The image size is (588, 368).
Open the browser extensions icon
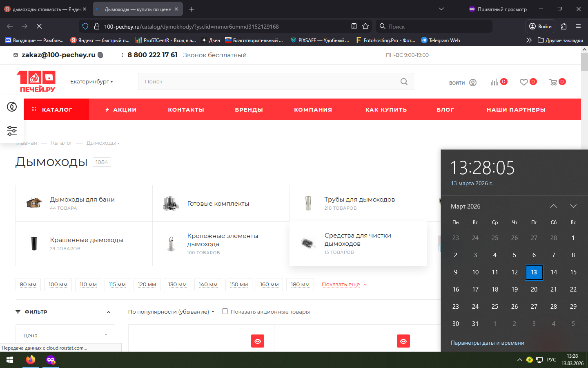[x=564, y=26]
